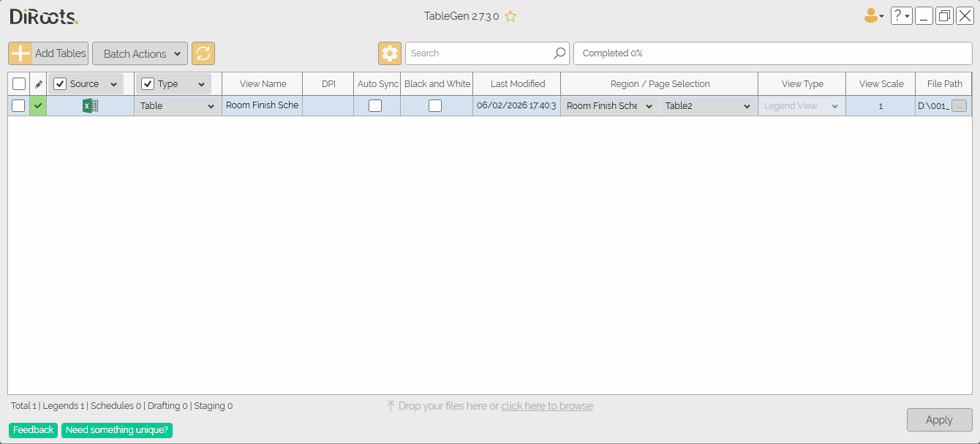Click the green checkmark status cell
Screen dimensions: 980x444
click(x=38, y=106)
